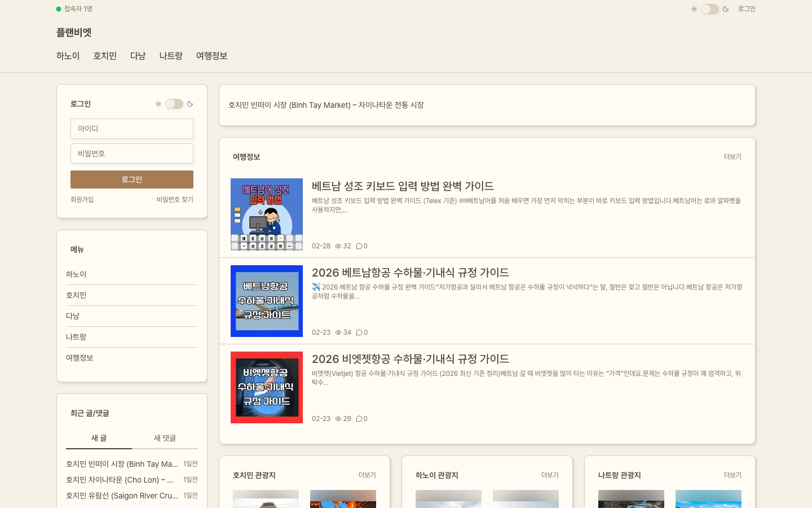Switch to the 새 댓글 tab
Viewport: 812px width, 508px height.
(165, 438)
